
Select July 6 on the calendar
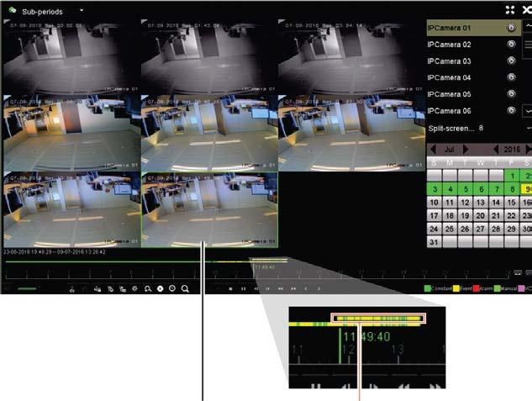(x=481, y=189)
